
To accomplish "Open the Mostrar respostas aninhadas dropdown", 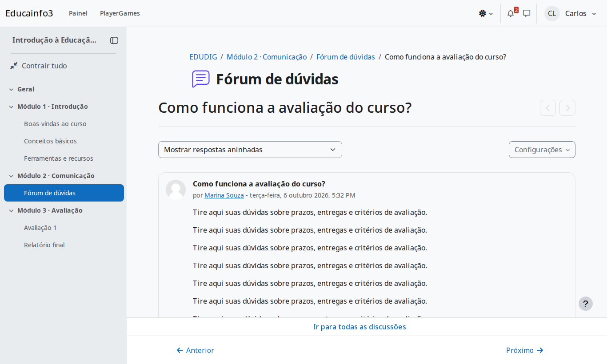I will 250,150.
